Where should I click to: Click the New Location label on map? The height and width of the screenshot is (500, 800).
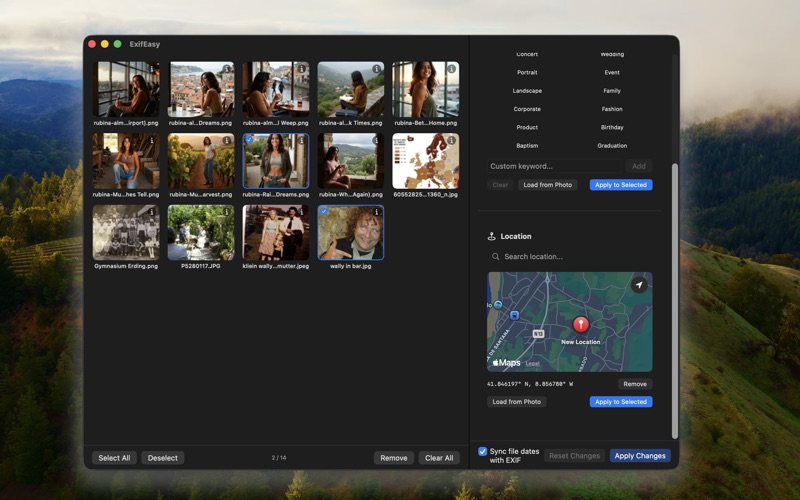[x=581, y=342]
